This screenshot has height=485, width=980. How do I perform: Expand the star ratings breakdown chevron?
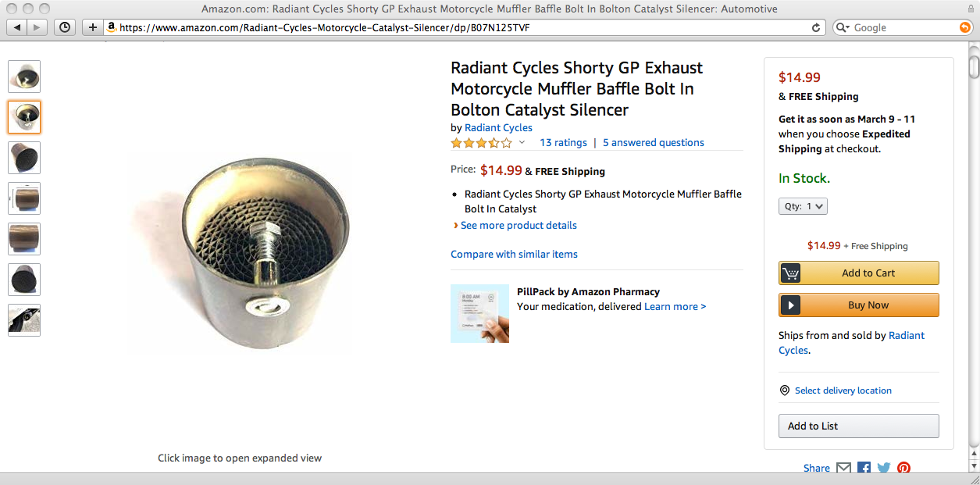(x=522, y=142)
